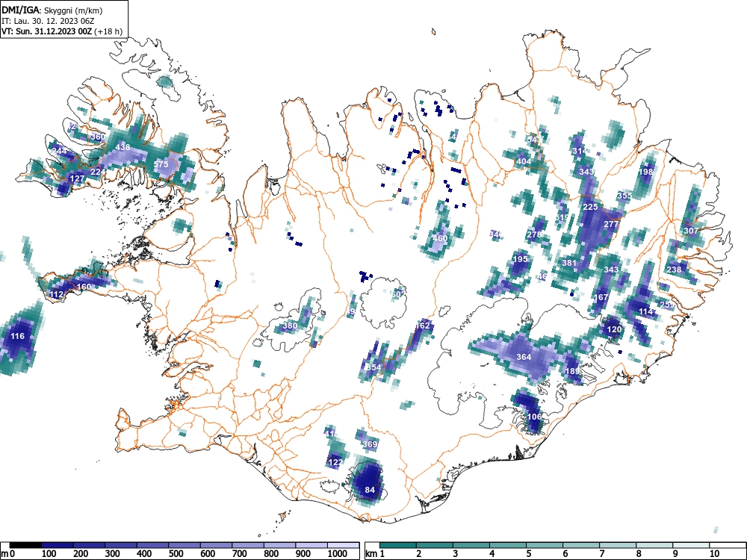The height and width of the screenshot is (560, 747).
Task: Select the visibility value 438 in the Westfjords
Action: [x=123, y=147]
